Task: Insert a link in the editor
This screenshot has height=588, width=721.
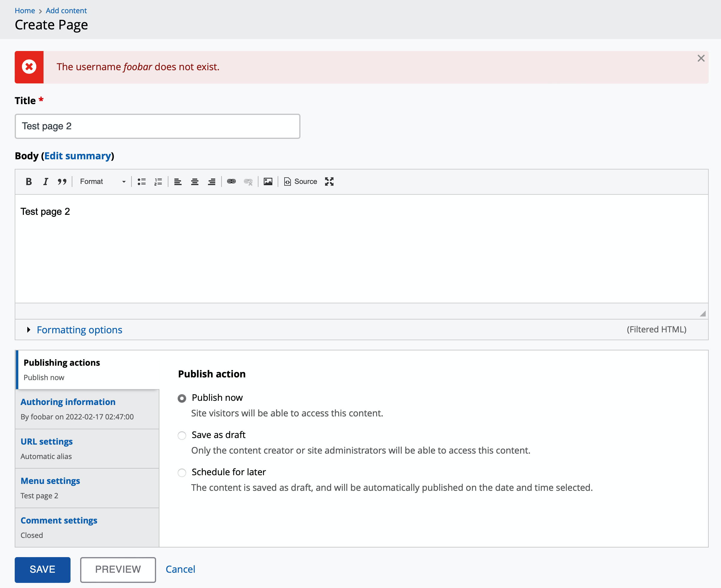Action: point(232,181)
